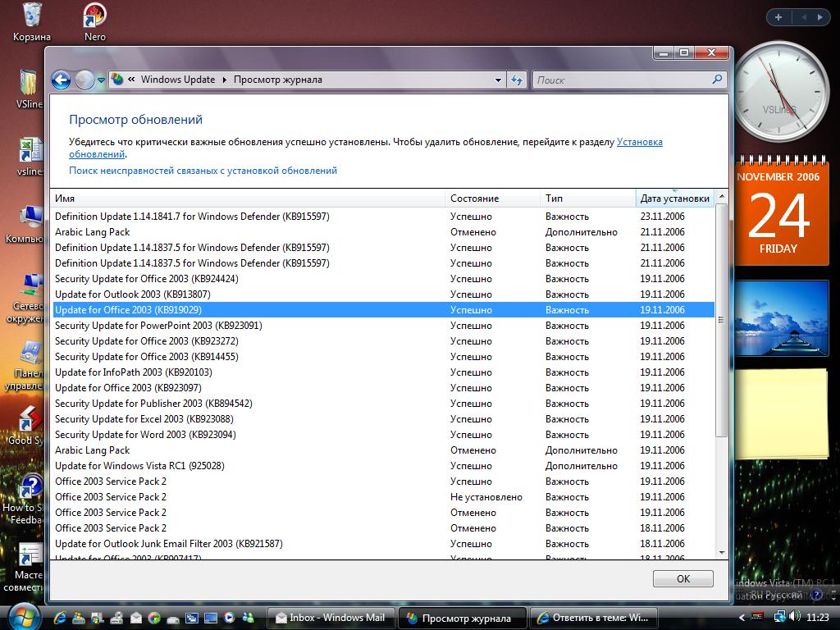Open the Поиск неисправностей troubleshooting link
The image size is (840, 630).
pos(203,171)
